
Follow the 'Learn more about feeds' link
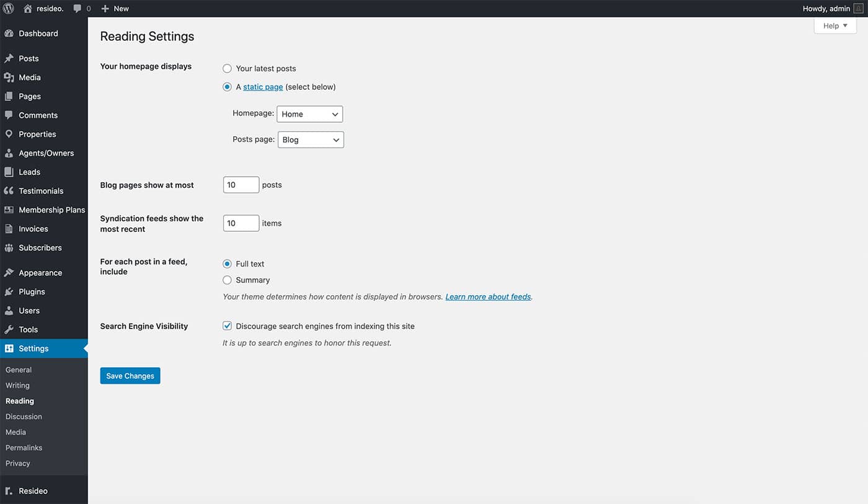(x=488, y=297)
